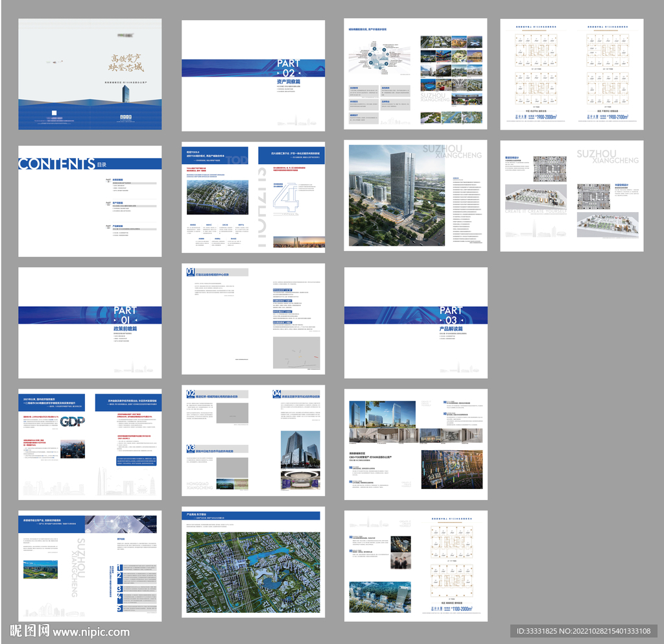The width and height of the screenshot is (664, 644).
Task: Click the GDP heading text
Action: click(x=73, y=422)
